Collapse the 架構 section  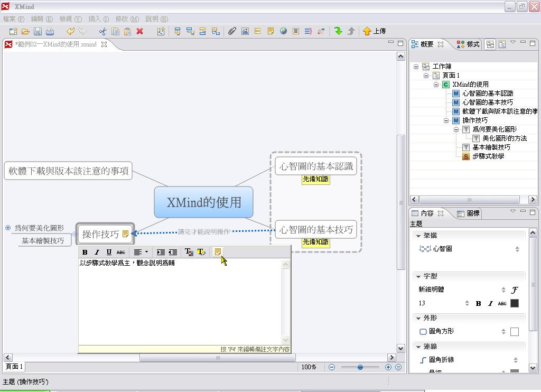[x=418, y=236]
